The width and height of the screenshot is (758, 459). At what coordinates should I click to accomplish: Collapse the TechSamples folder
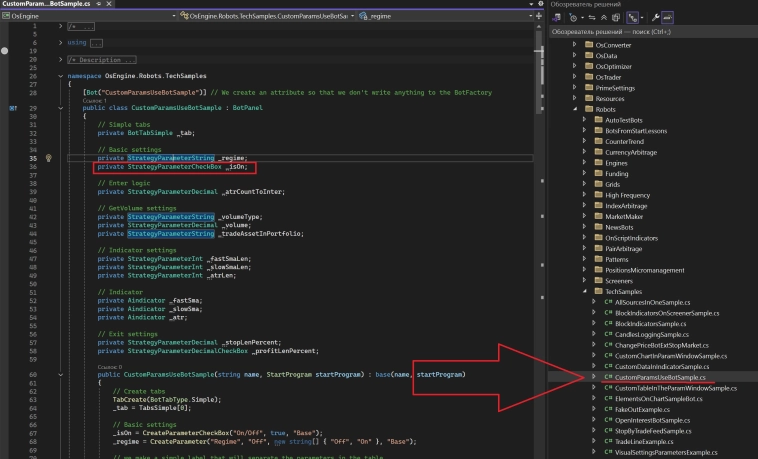[583, 291]
